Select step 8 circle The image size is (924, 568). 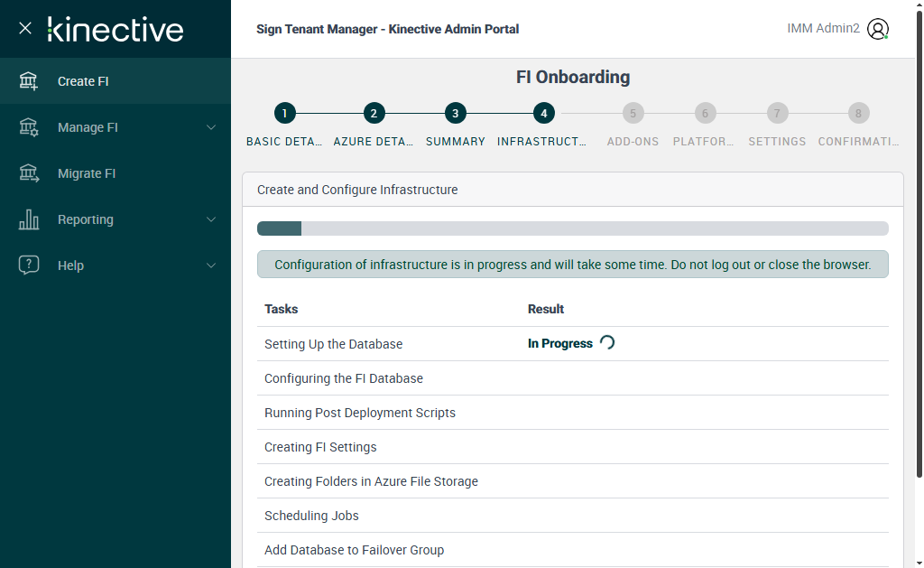(859, 113)
